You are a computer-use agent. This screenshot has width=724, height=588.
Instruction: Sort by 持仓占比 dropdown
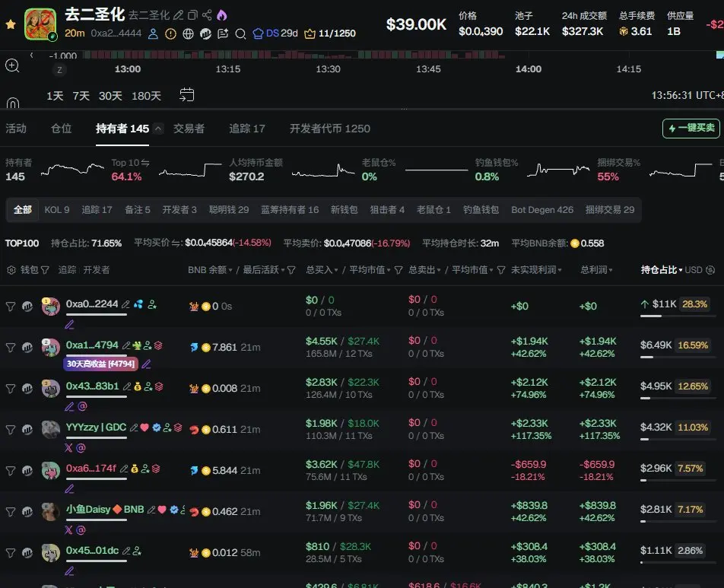pyautogui.click(x=681, y=270)
